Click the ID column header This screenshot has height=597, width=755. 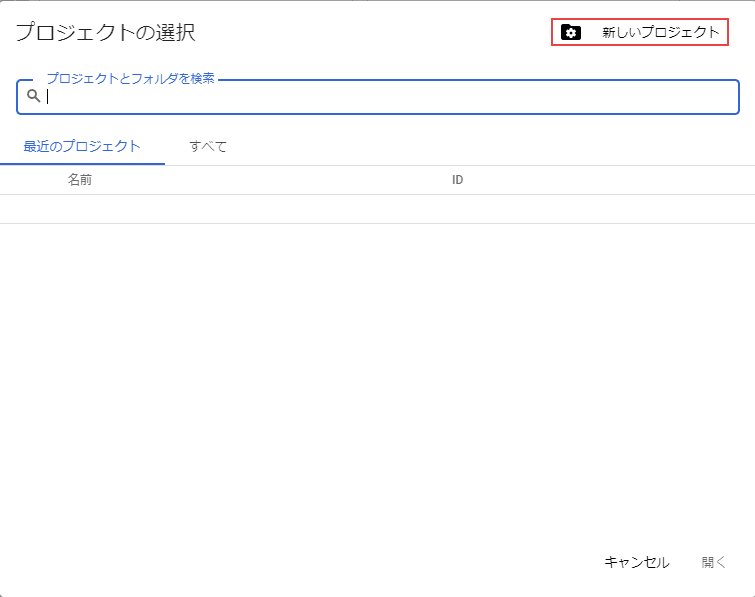pos(457,180)
